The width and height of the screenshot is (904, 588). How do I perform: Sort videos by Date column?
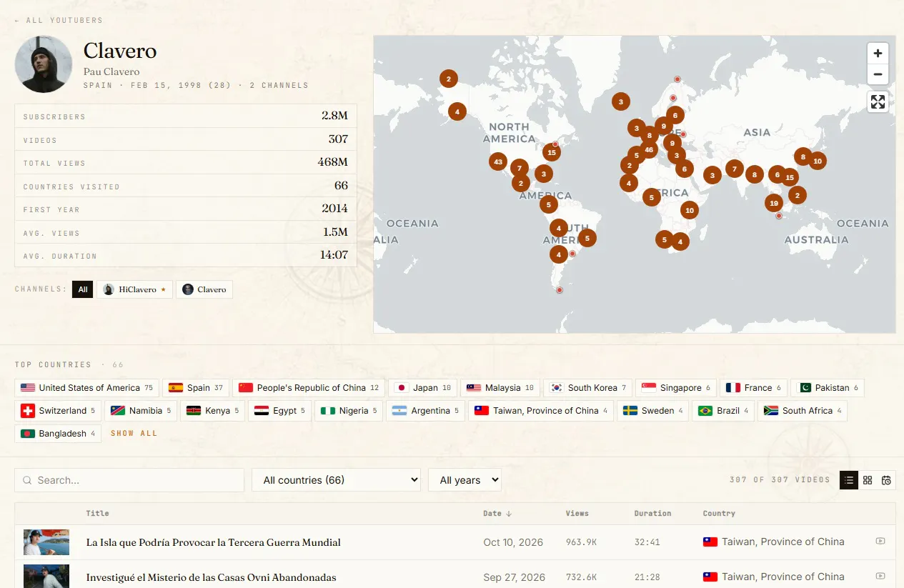tap(497, 514)
